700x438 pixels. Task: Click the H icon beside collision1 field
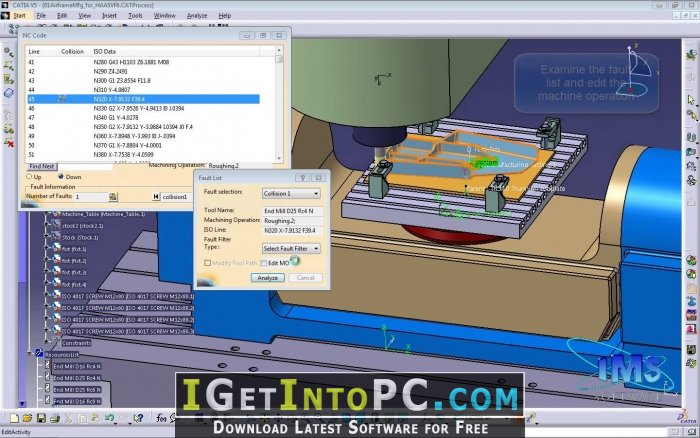coord(156,196)
